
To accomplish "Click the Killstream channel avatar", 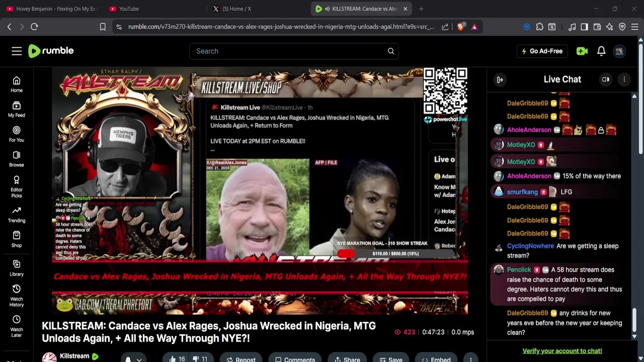I will click(49, 357).
